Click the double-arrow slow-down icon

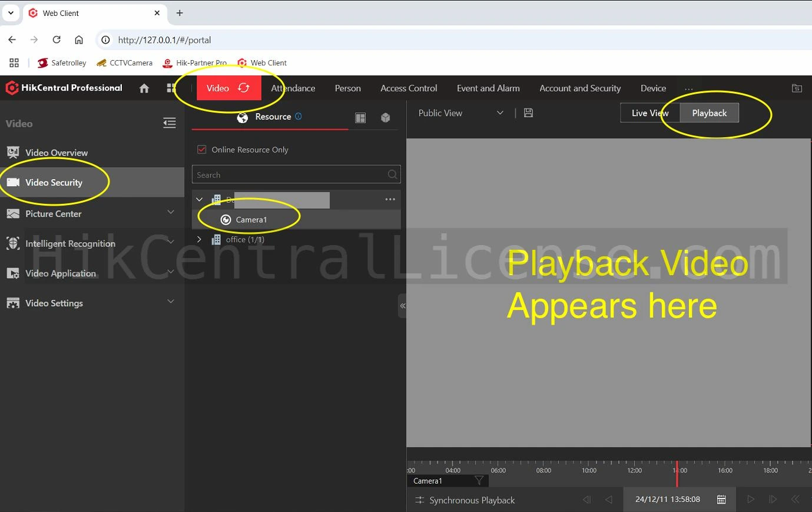click(x=796, y=500)
